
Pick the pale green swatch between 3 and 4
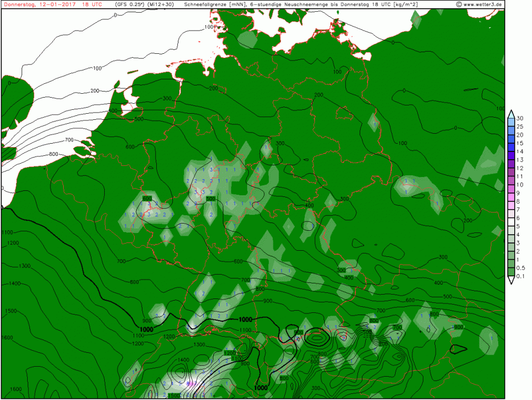pyautogui.click(x=511, y=239)
